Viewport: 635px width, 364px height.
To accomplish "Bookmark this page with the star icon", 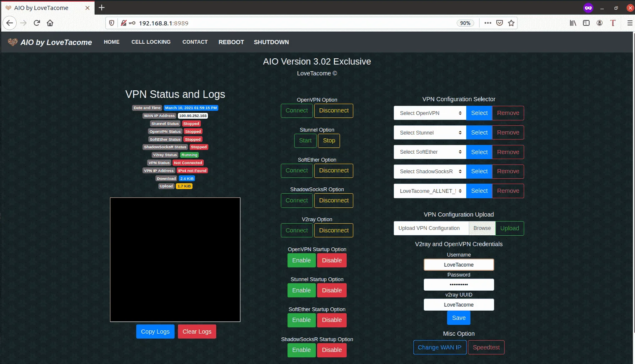I will pyautogui.click(x=511, y=23).
